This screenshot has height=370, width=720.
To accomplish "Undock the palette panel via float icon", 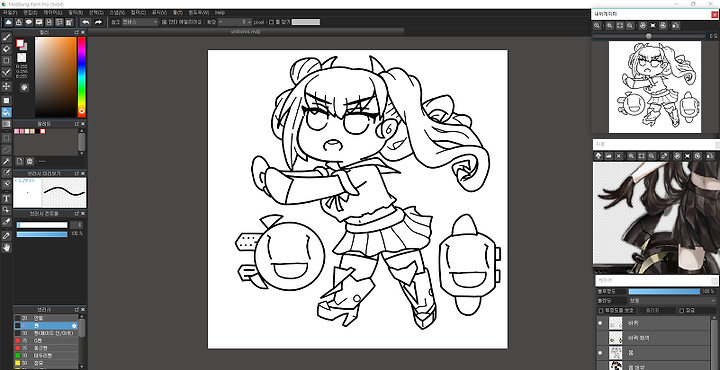I will tap(77, 124).
